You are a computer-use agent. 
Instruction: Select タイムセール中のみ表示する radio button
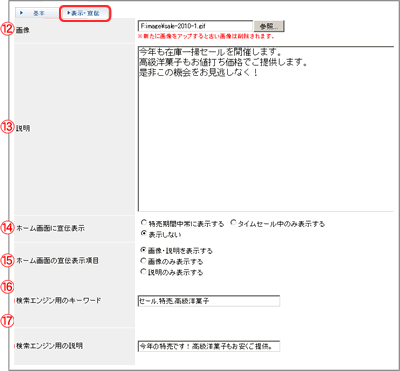(x=233, y=222)
